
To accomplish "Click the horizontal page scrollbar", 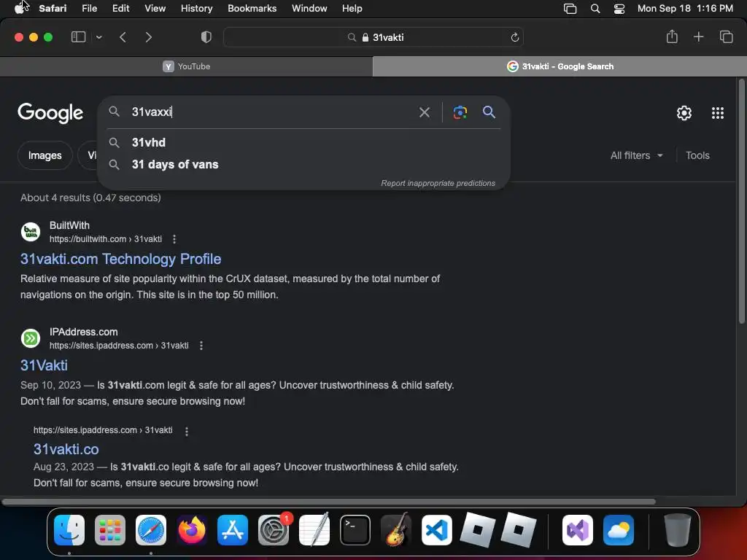I will (329, 502).
